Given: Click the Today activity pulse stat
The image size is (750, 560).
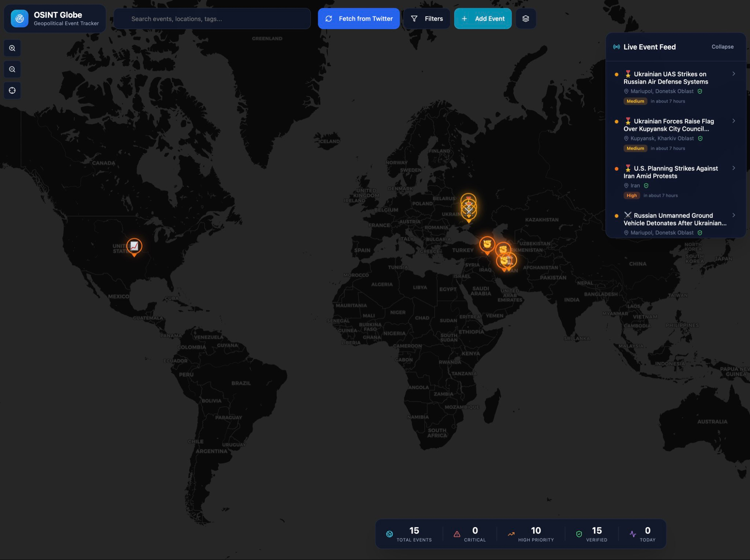Looking at the screenshot, I should (633, 534).
